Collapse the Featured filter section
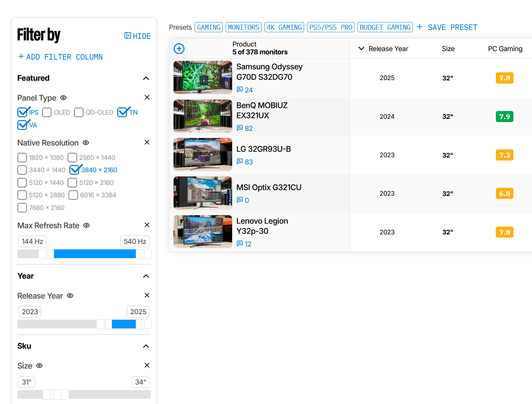 [146, 78]
